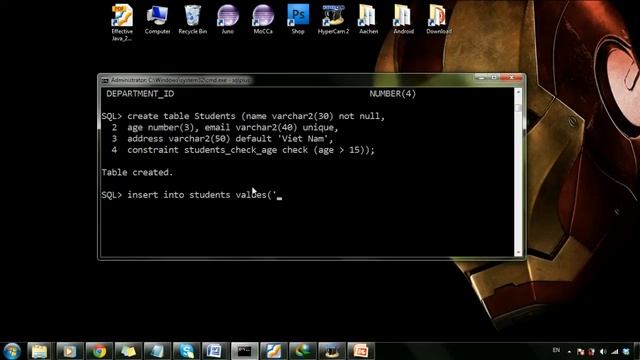Minimize the sqlplus command window
640x360 pixels.
tap(481, 77)
